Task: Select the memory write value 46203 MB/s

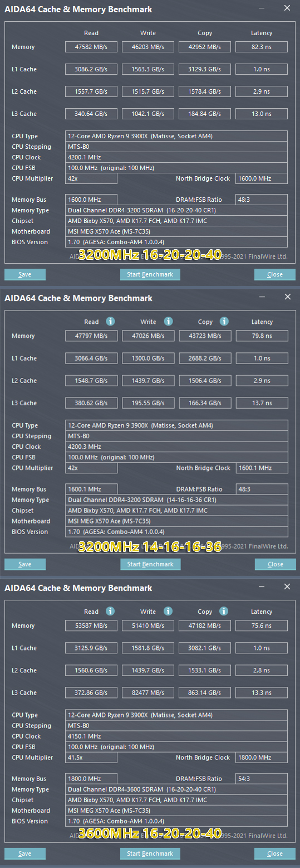Action: pyautogui.click(x=148, y=47)
